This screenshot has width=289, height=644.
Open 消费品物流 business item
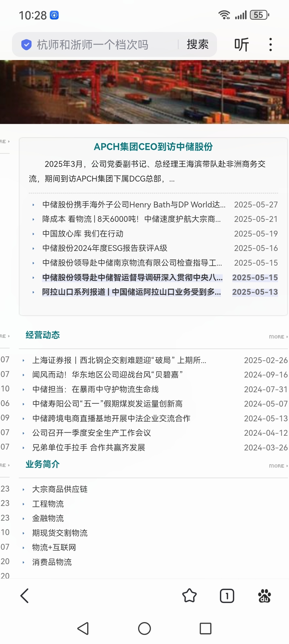52,562
